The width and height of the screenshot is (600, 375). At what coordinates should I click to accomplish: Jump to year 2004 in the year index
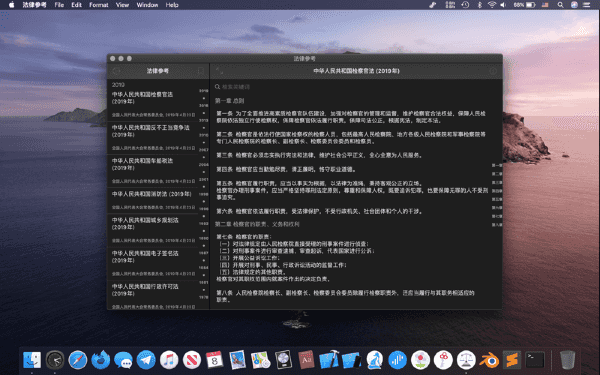pos(204,165)
